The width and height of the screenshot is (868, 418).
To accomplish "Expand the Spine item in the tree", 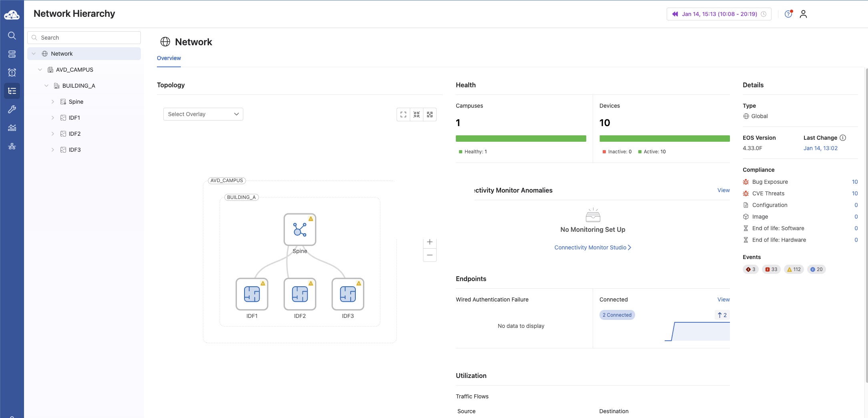I will coord(53,102).
